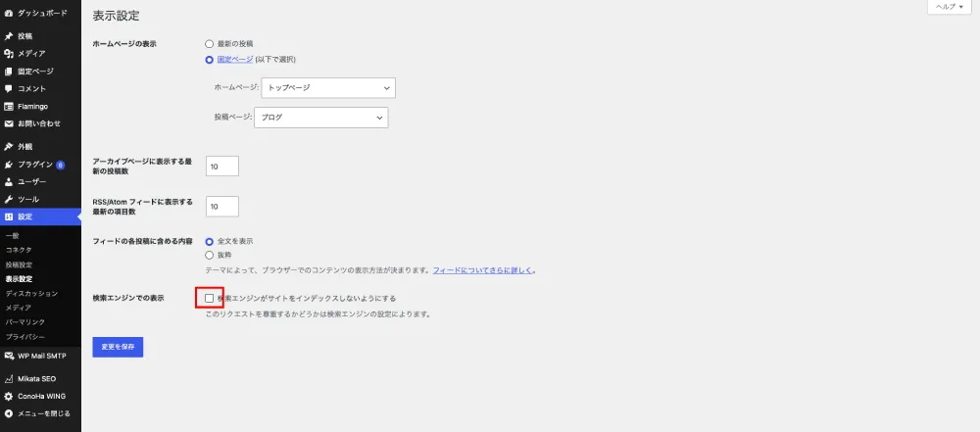
Task: Open the コネクタ settings submenu
Action: pyautogui.click(x=19, y=250)
